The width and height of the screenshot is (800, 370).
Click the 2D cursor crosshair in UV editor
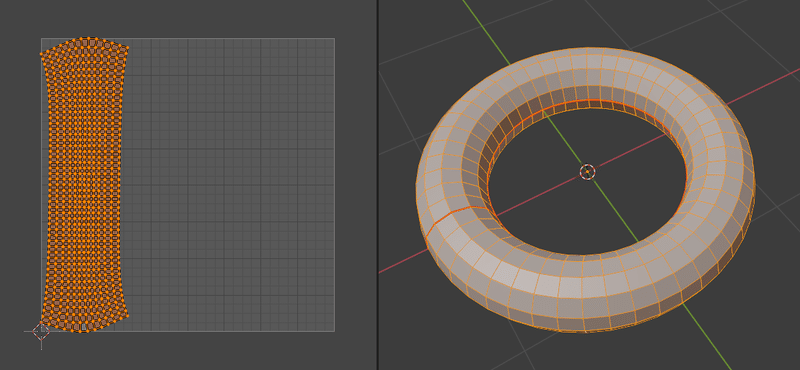pyautogui.click(x=41, y=331)
